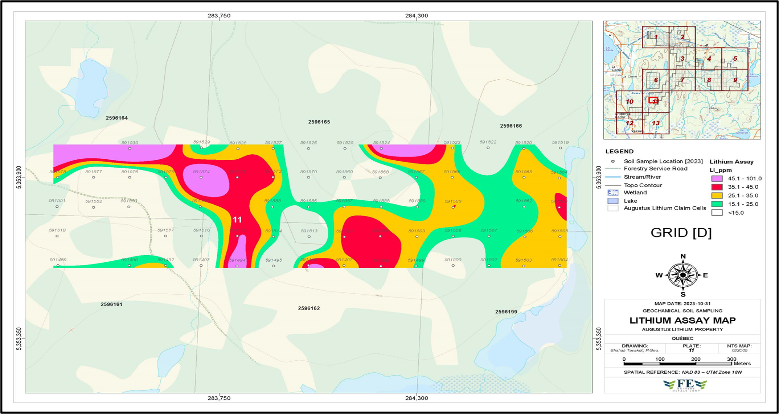Click the '284,300' easting label at bottom edge
The image size is (780, 414).
pos(417,398)
